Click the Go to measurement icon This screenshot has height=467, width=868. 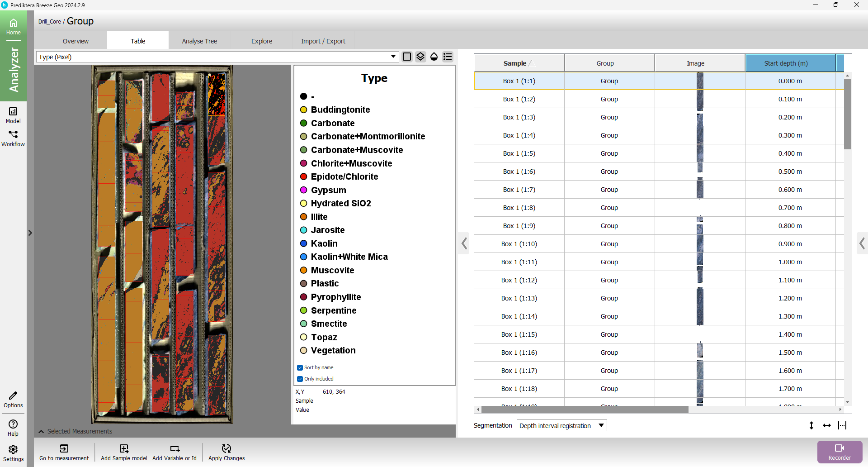pyautogui.click(x=64, y=448)
